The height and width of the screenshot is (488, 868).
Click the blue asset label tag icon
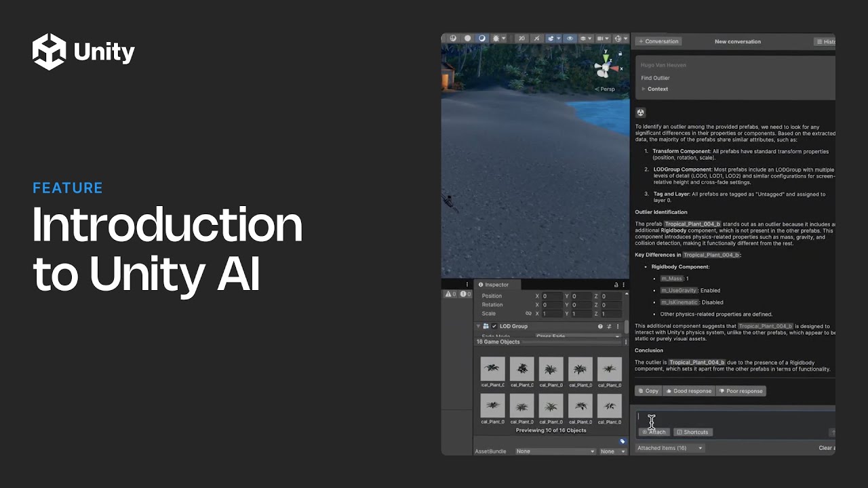click(x=623, y=441)
